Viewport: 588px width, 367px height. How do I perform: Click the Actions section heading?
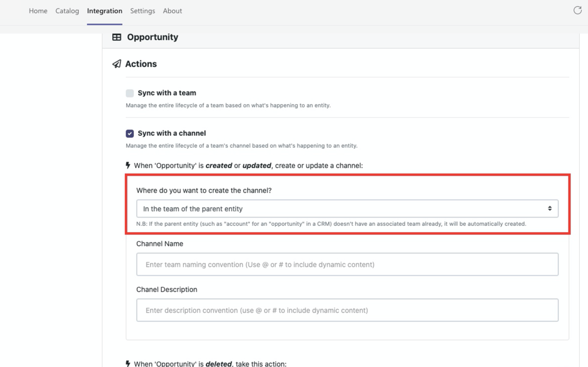click(x=141, y=64)
